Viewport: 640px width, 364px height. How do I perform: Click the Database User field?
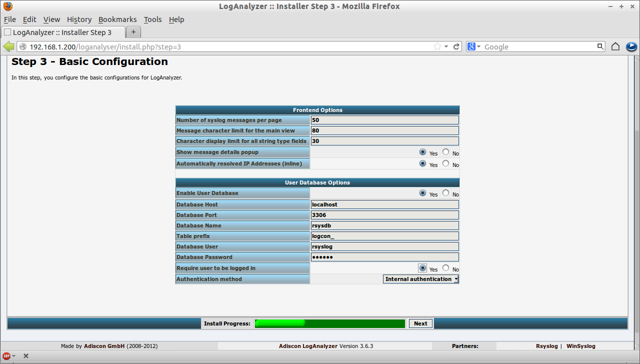384,246
